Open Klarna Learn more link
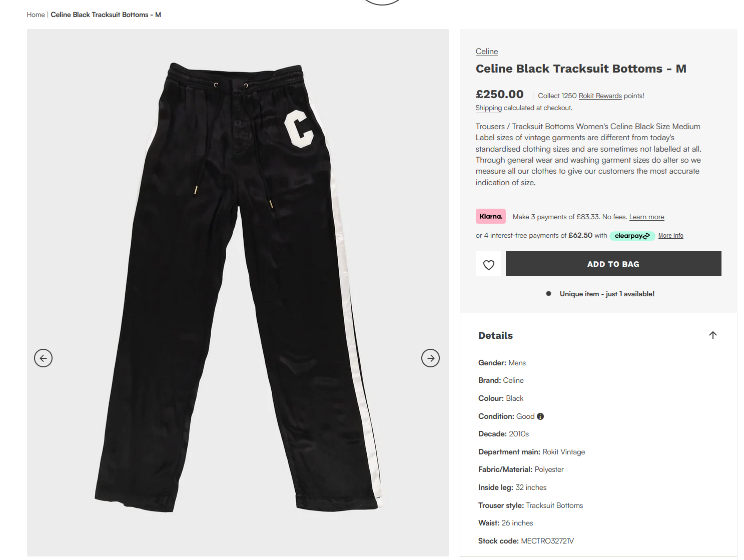 [x=646, y=217]
